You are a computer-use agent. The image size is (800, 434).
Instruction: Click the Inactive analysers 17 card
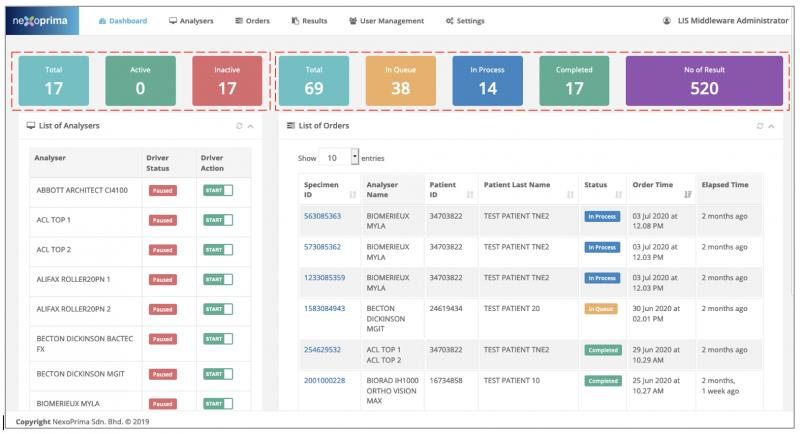(x=227, y=81)
